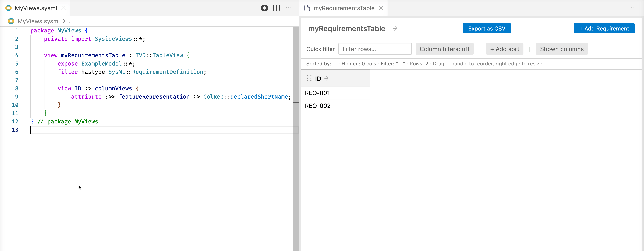Click 'declaredShortName' on line 9
The height and width of the screenshot is (251, 644).
click(x=259, y=97)
